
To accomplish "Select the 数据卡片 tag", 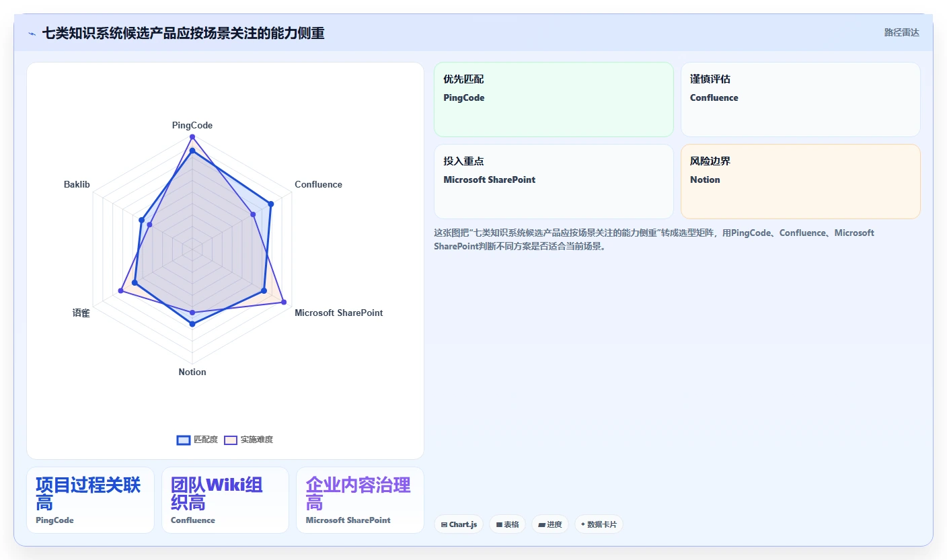I will [599, 524].
